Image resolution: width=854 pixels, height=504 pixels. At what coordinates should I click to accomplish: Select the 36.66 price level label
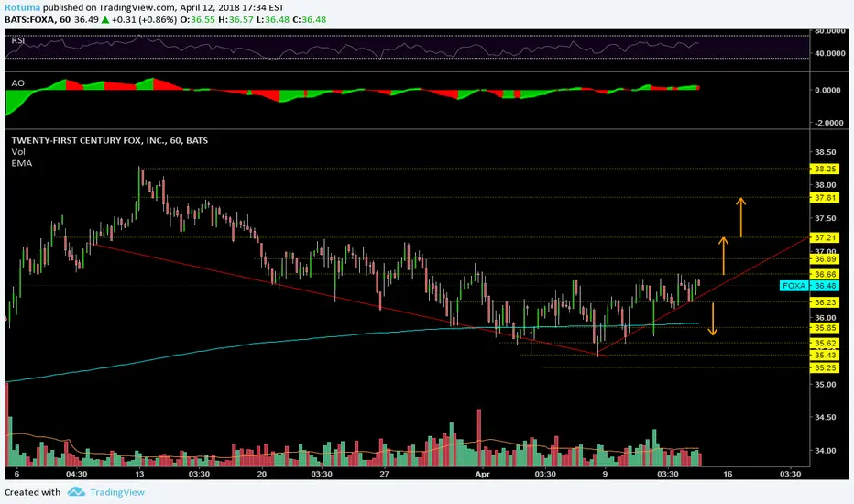click(x=825, y=274)
